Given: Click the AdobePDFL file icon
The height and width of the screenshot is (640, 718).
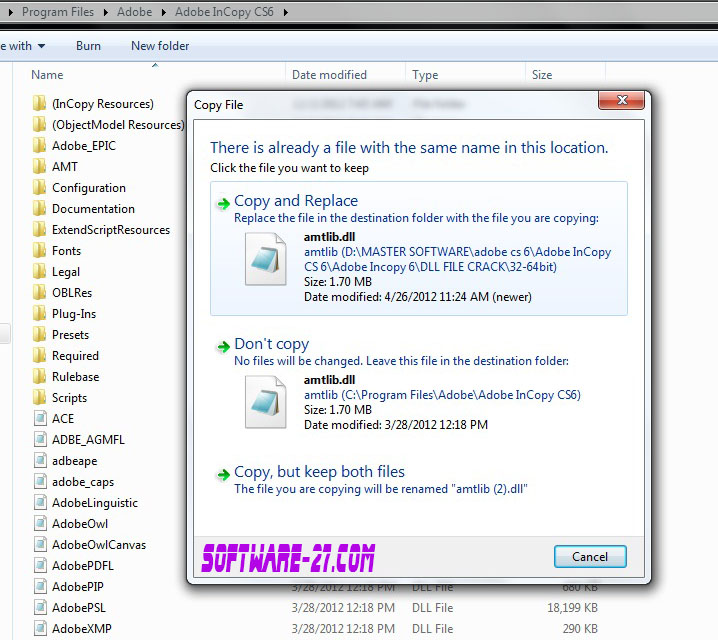Looking at the screenshot, I should point(40,566).
